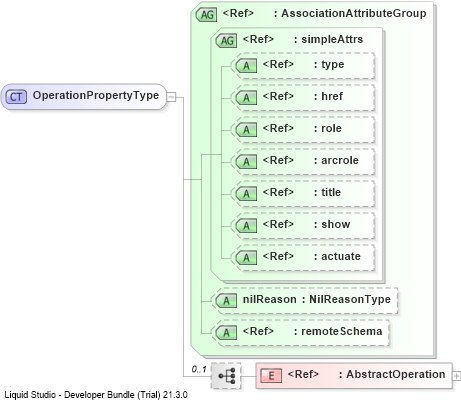Select the arcrole attribute name
The image size is (461, 400).
[340, 160]
